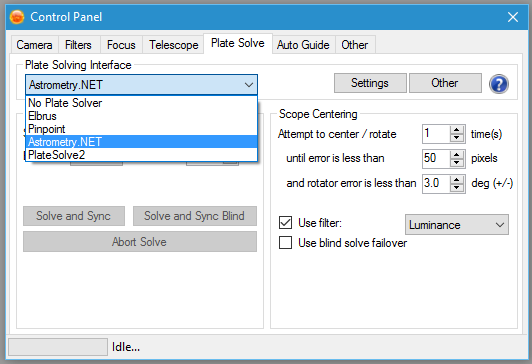The height and width of the screenshot is (364, 532).
Task: Decrease rotator error degrees value
Action: point(457,188)
